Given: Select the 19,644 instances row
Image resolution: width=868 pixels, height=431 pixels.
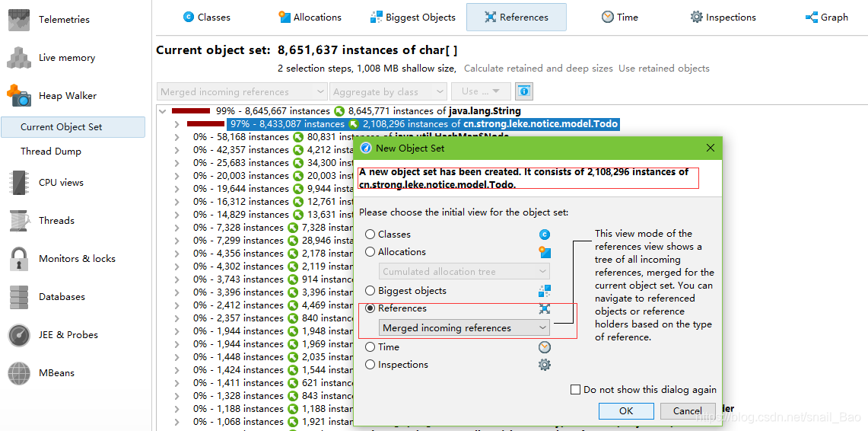Looking at the screenshot, I should point(273,188).
